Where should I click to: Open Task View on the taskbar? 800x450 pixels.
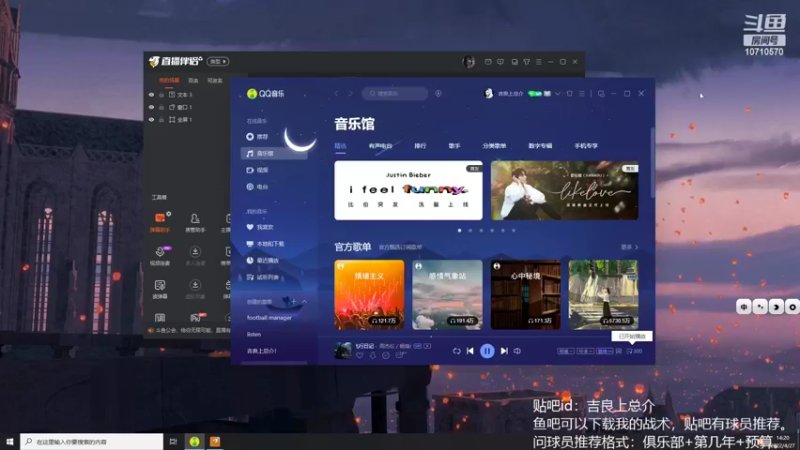tap(173, 441)
